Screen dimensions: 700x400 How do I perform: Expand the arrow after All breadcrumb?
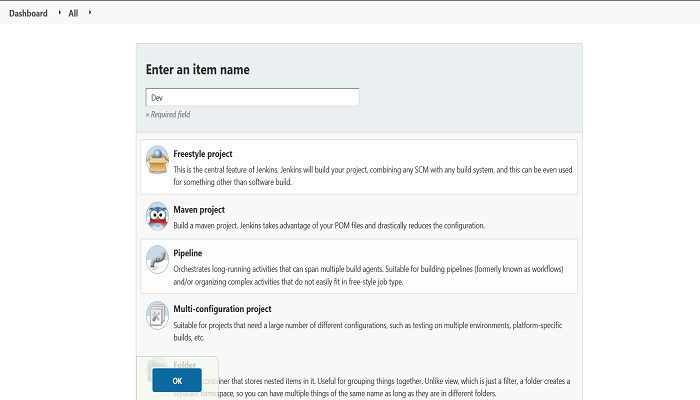[90, 12]
